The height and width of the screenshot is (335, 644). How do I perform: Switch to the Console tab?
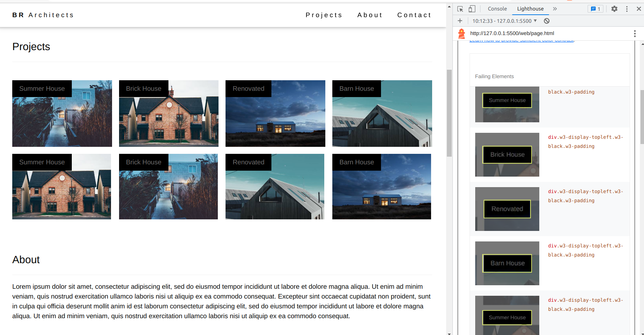(497, 9)
